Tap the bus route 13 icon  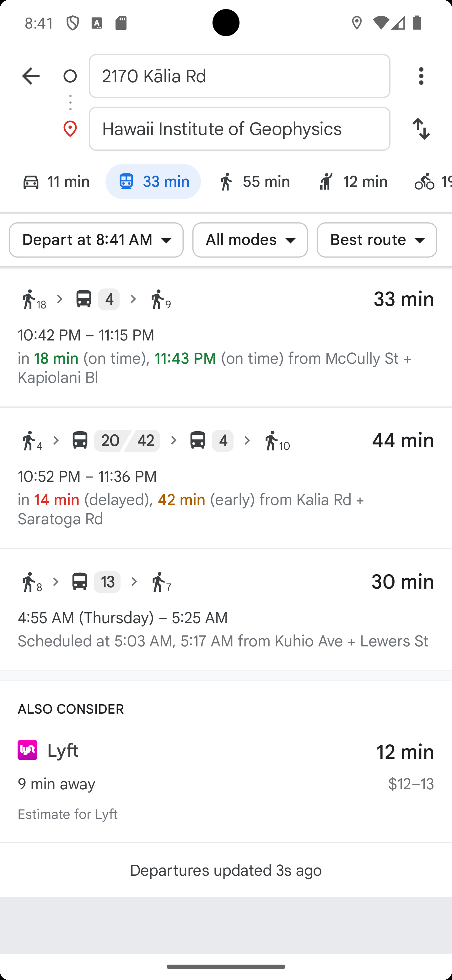coord(80,582)
